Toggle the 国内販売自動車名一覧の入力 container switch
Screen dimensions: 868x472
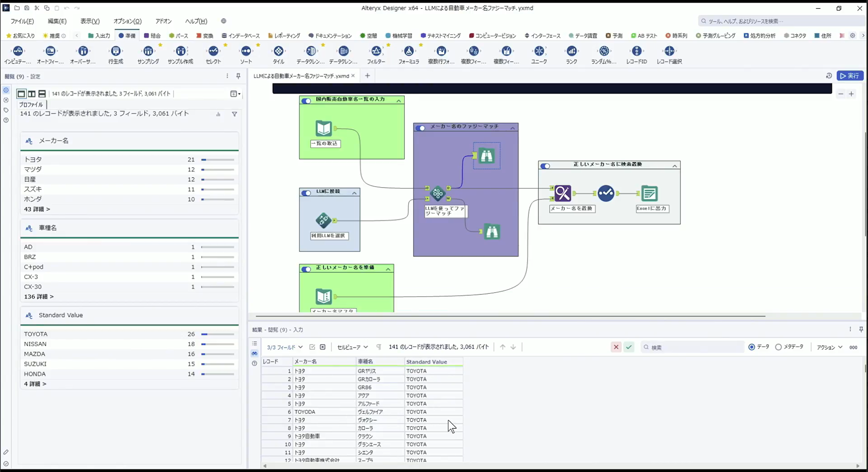point(306,101)
